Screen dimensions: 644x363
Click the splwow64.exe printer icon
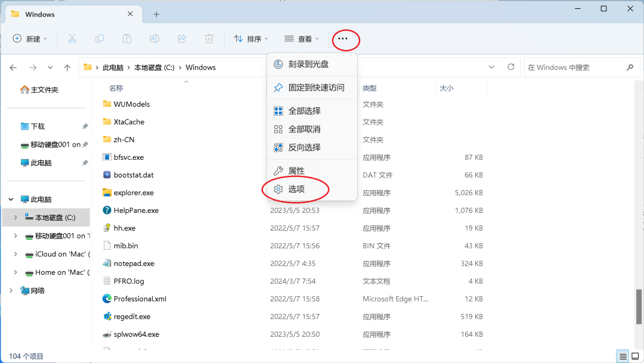point(107,334)
